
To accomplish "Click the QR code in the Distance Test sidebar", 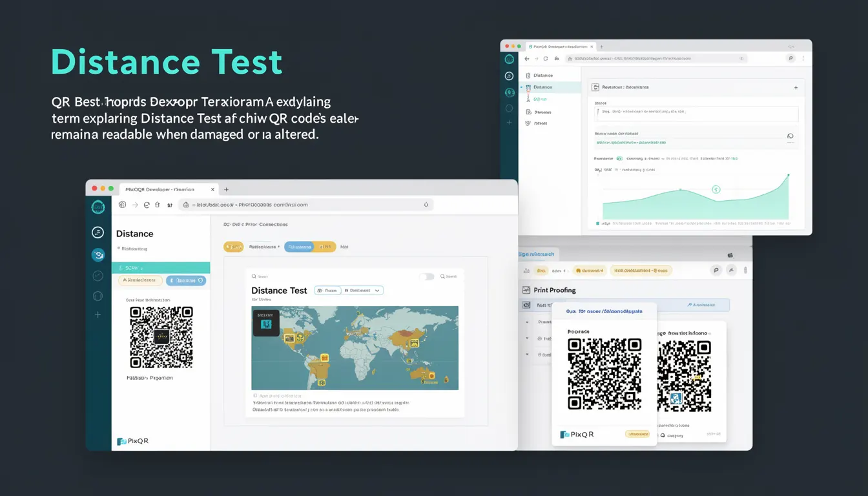I will click(161, 337).
